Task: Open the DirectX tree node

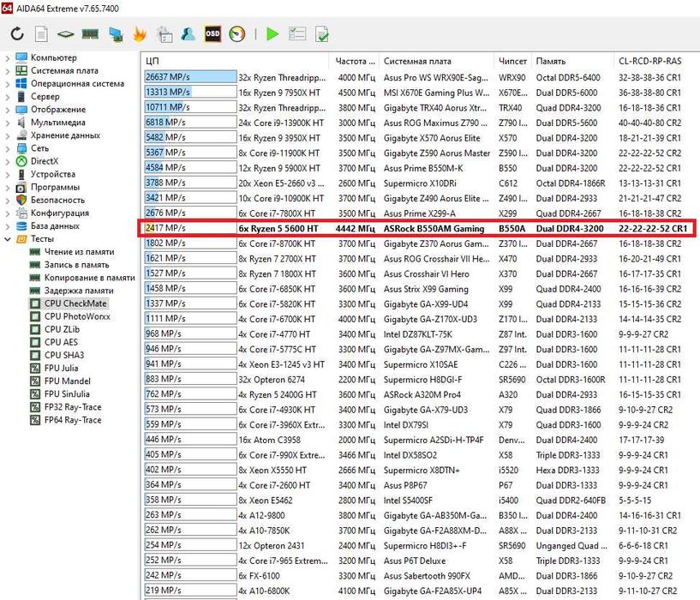Action: [45, 161]
